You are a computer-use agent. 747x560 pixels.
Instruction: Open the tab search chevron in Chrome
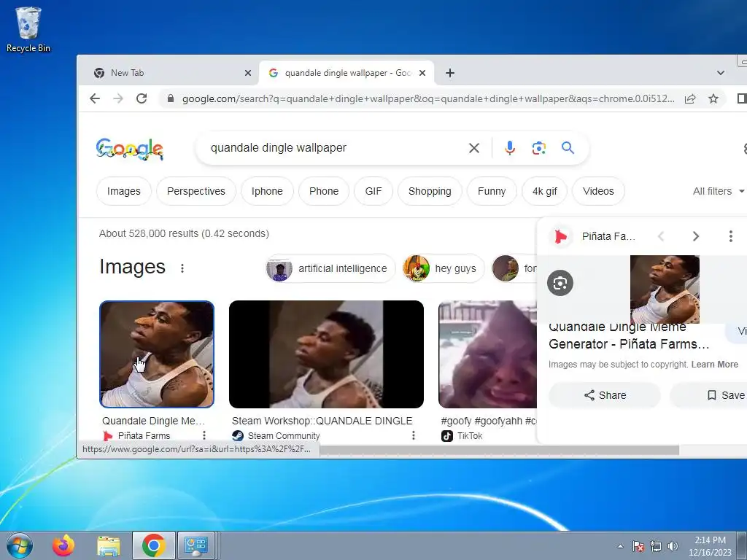point(720,73)
